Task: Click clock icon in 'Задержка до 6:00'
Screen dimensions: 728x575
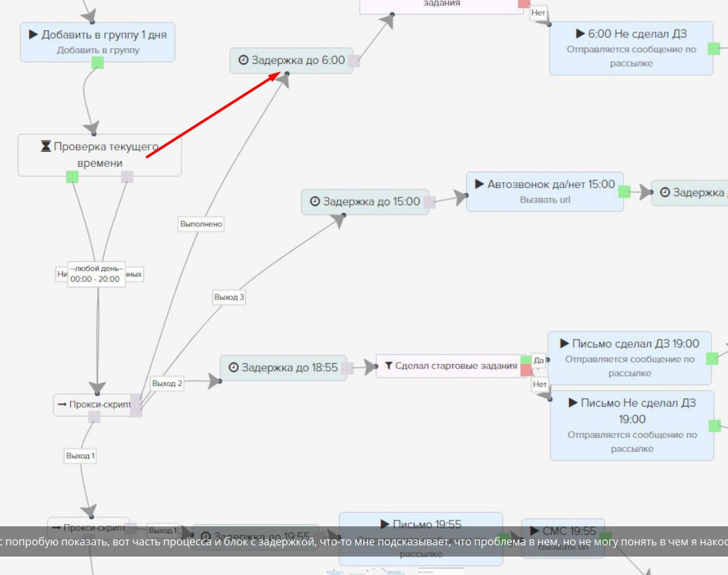Action: point(243,60)
